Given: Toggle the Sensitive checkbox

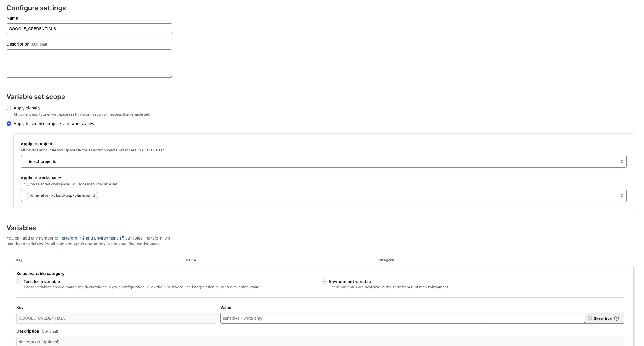Looking at the screenshot, I should 590,318.
